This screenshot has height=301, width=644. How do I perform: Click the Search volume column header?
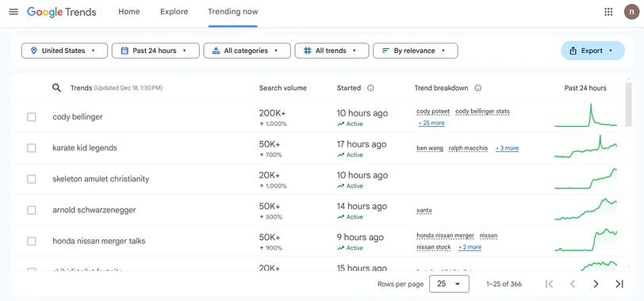point(282,88)
